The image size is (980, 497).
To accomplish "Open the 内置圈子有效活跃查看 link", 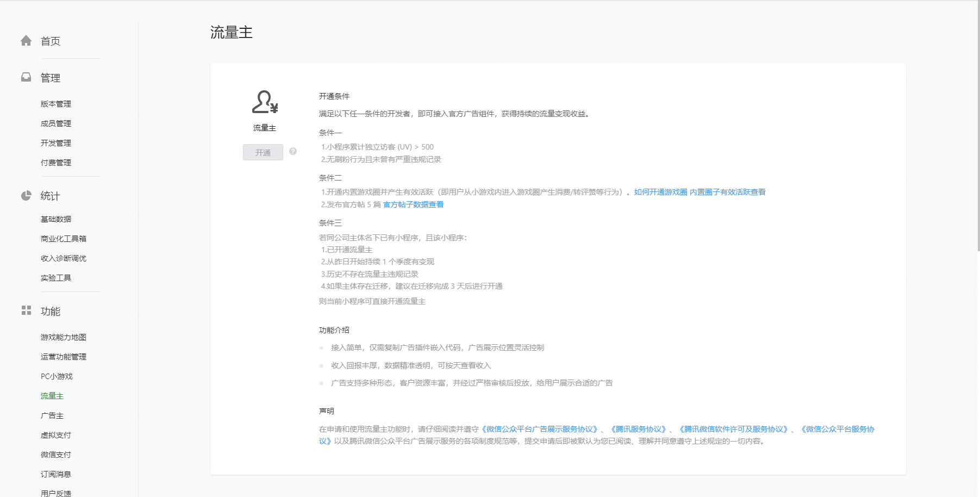I will (x=727, y=192).
